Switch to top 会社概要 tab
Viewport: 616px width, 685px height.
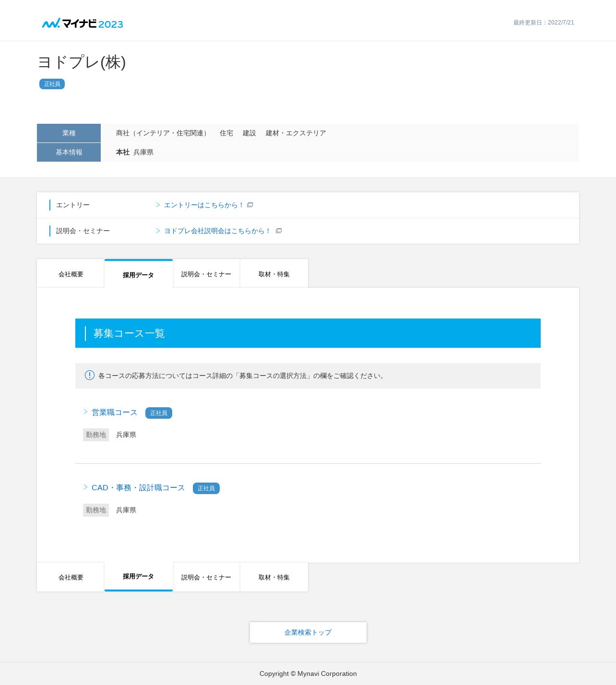71,274
